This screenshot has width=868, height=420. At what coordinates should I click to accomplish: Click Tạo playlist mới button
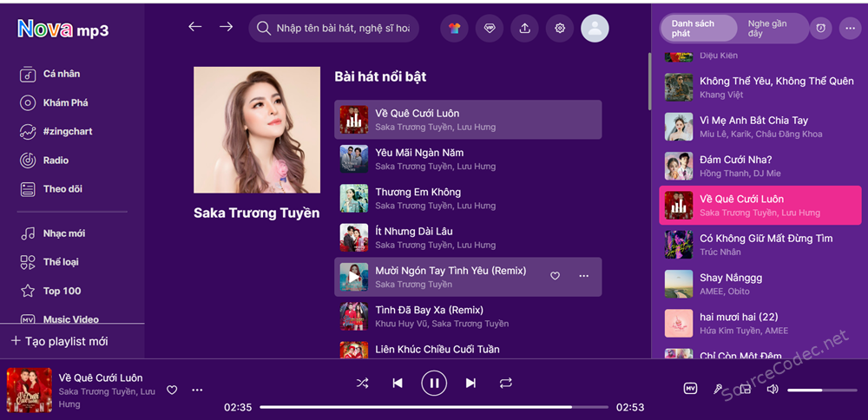60,341
